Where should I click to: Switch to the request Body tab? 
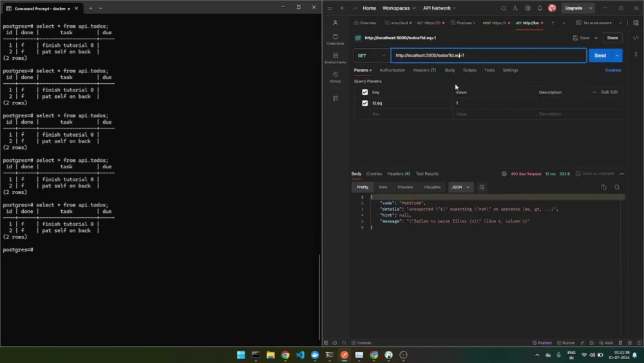coord(450,70)
